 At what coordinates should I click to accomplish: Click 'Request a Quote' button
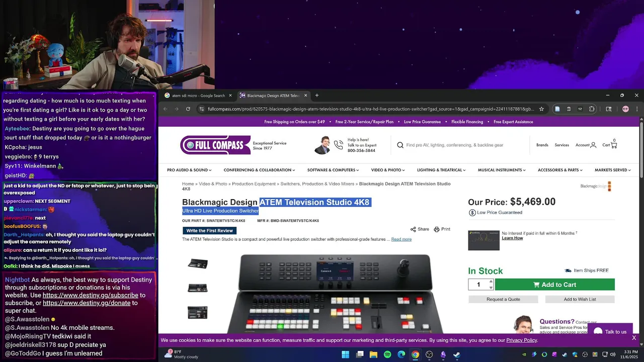tap(503, 299)
